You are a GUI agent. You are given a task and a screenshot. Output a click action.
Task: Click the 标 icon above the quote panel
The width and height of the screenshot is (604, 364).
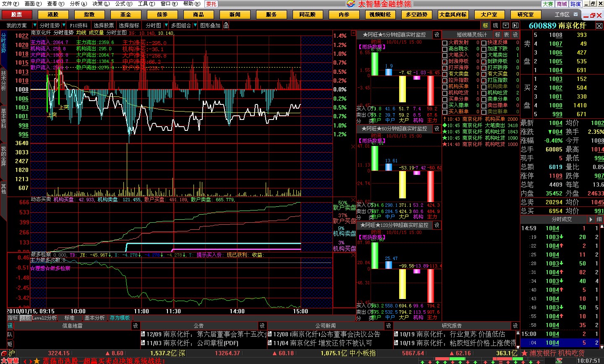click(486, 26)
